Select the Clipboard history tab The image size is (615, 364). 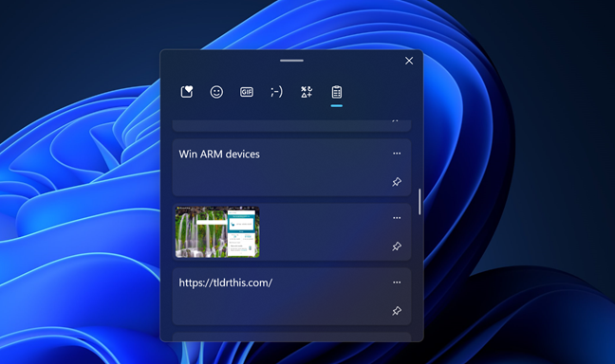pos(337,92)
